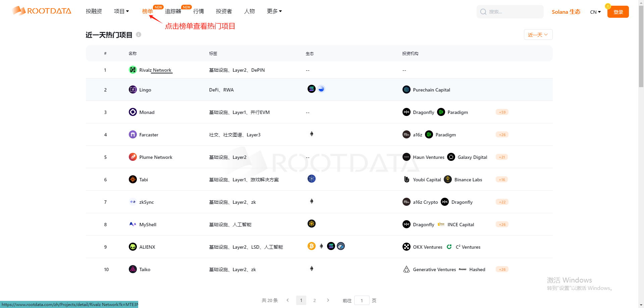Expand the +16 investors badge for Tabi
The image size is (644, 308).
pyautogui.click(x=502, y=179)
